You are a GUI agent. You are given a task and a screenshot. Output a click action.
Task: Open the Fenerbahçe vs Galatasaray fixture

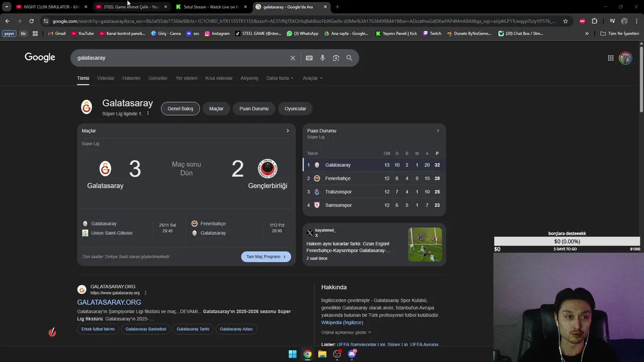239,228
